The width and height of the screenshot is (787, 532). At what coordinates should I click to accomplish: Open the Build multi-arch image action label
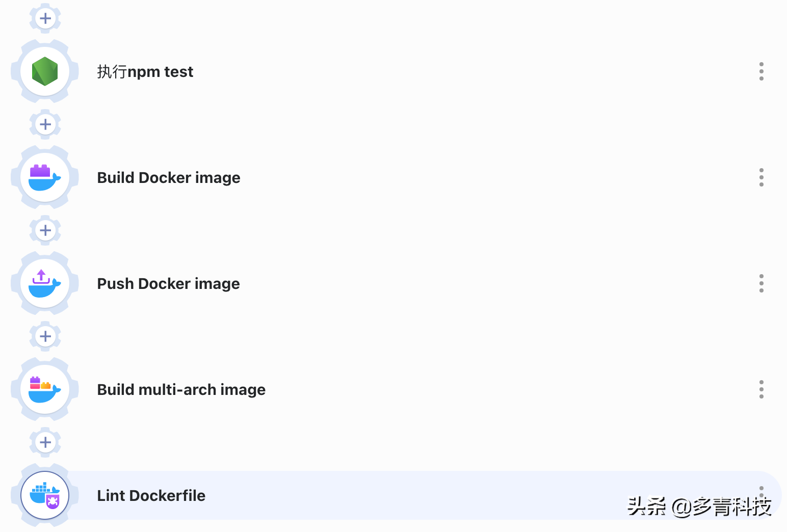[181, 390]
